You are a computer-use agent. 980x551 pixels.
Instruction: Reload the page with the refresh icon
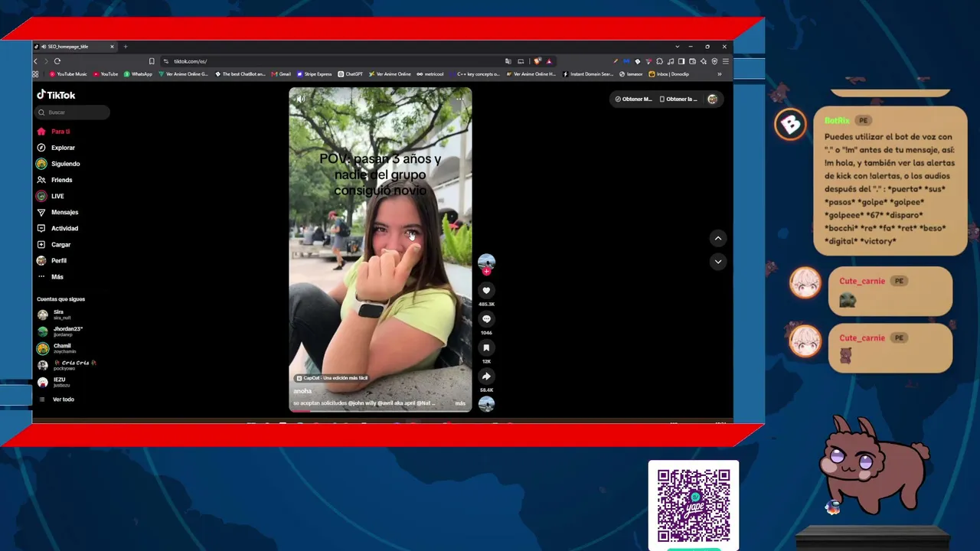(57, 61)
